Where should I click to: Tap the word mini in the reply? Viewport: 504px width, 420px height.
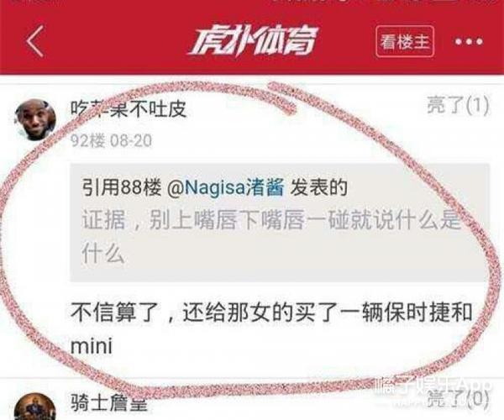point(92,347)
